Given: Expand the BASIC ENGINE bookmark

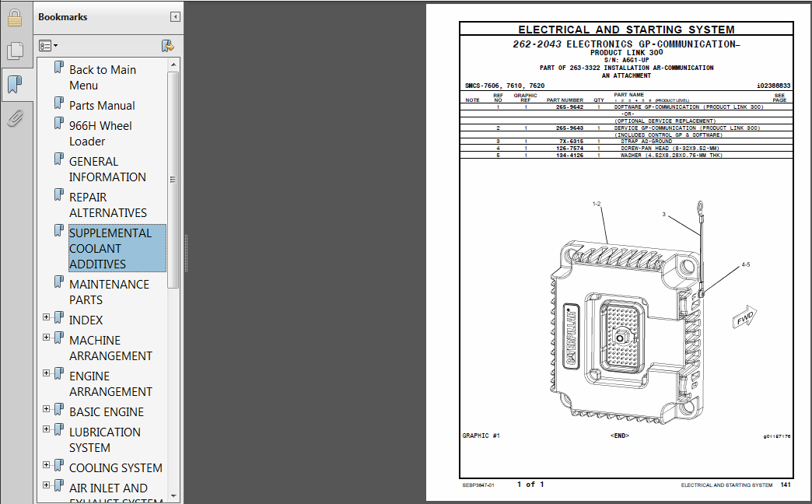Looking at the screenshot, I should pos(46,408).
